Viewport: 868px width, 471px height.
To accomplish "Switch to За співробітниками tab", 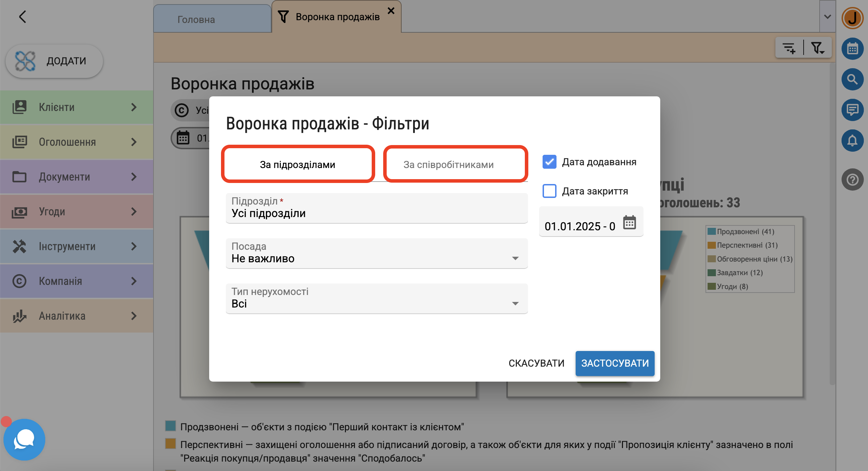I will click(x=448, y=165).
